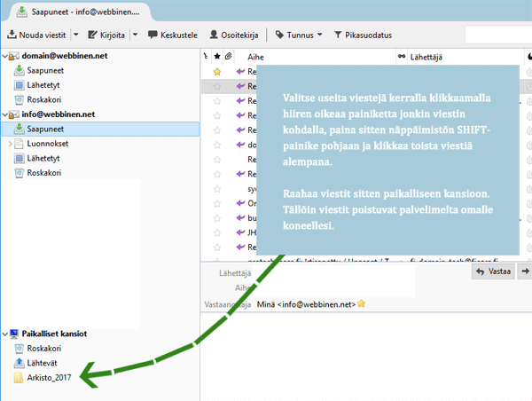Star the message starting with 'do'
Viewport: 532px width, 401px height.
[217, 145]
